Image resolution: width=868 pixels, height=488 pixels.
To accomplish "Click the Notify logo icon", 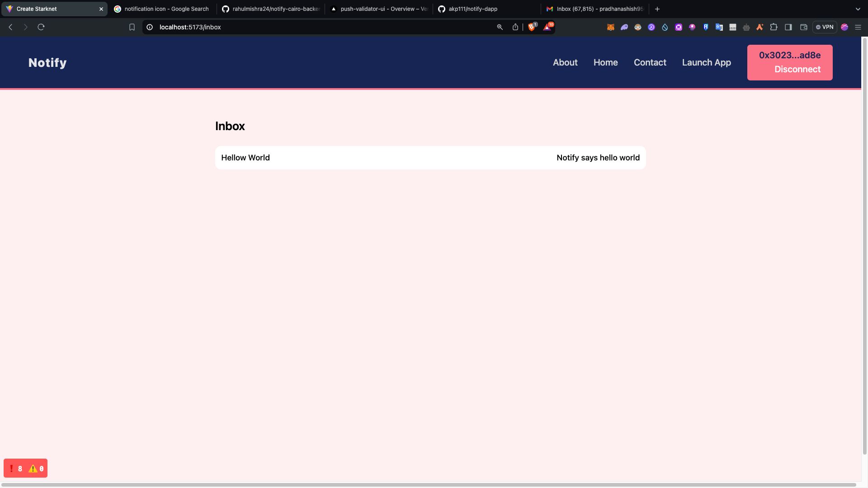I will [47, 62].
